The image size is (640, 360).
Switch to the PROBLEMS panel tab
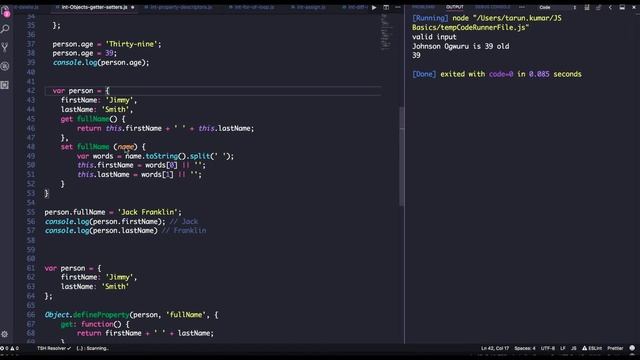click(423, 7)
